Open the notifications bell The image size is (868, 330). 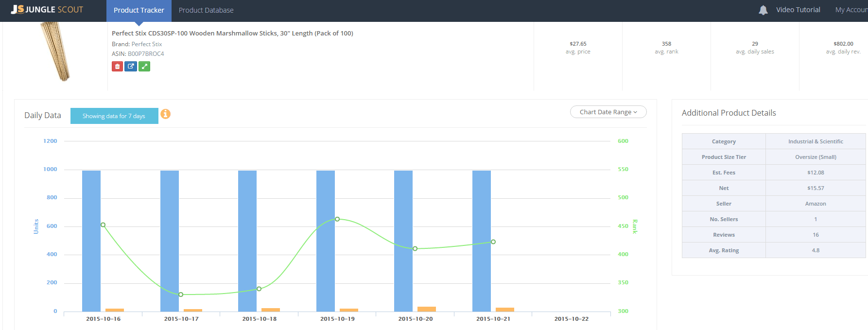pyautogui.click(x=763, y=10)
